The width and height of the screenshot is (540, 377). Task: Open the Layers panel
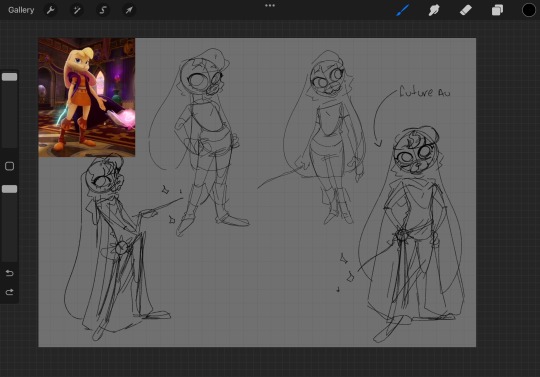click(497, 10)
